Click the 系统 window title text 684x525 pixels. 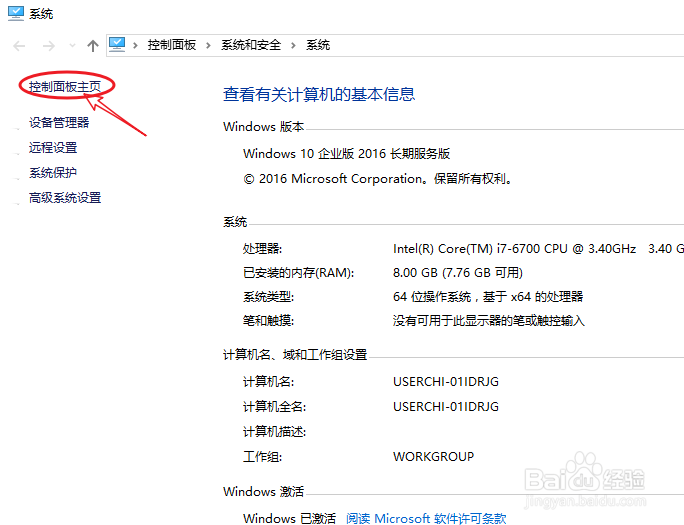41,14
